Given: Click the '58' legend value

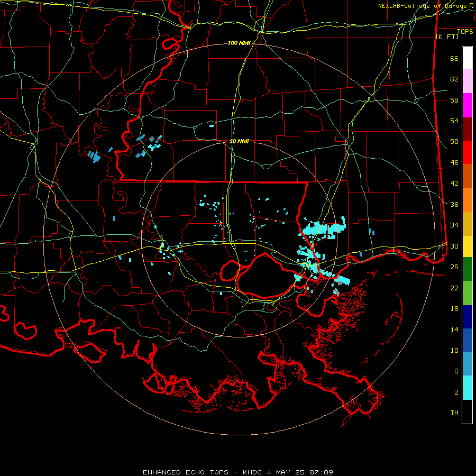Looking at the screenshot, I should 454,100.
